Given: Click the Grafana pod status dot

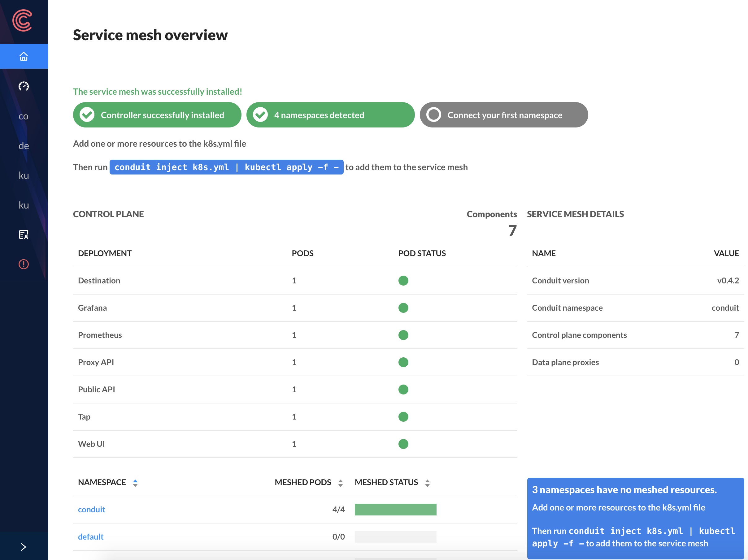Looking at the screenshot, I should click(x=403, y=308).
